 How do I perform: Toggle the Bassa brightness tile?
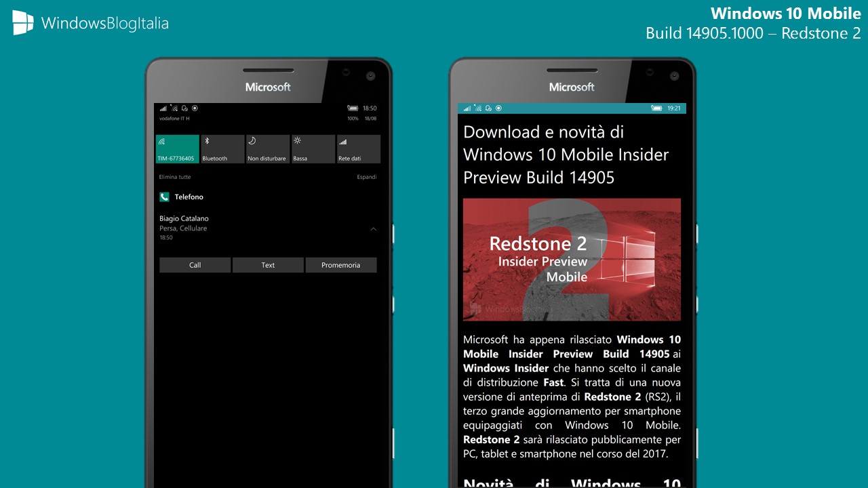[x=313, y=149]
